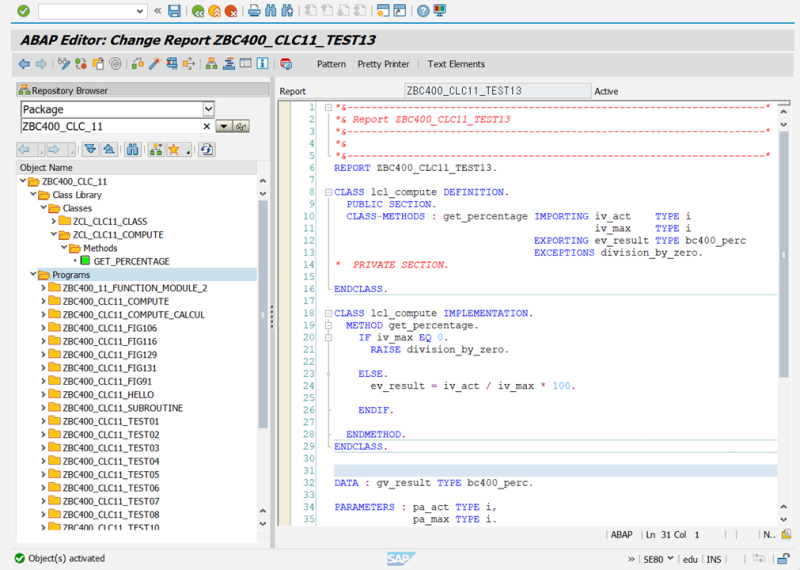800x570 pixels.
Task: Collapse the CLASS IMPLEMENTATION block at line 18
Action: click(x=329, y=313)
